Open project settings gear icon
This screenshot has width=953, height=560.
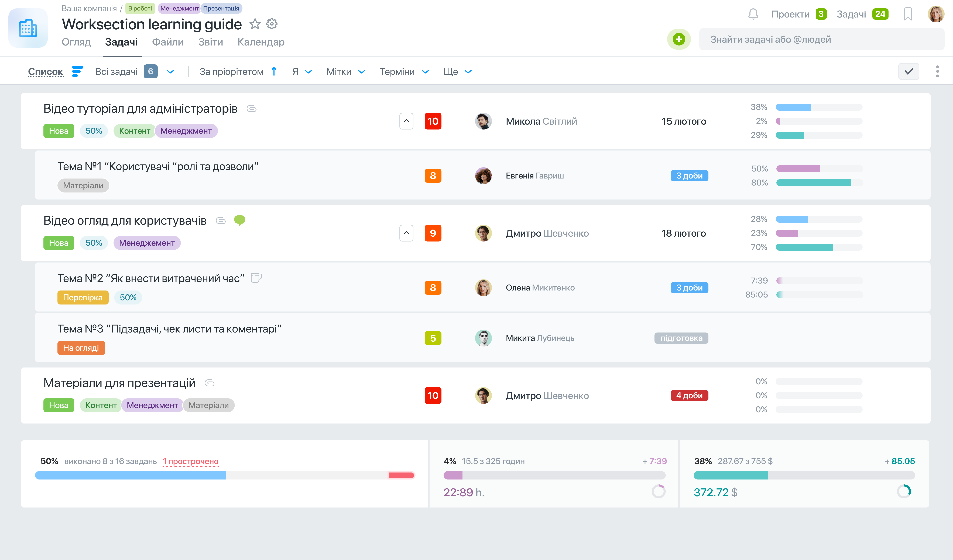pos(272,24)
